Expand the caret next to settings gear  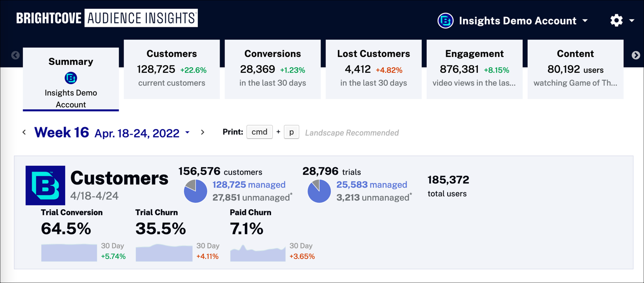[x=632, y=21]
